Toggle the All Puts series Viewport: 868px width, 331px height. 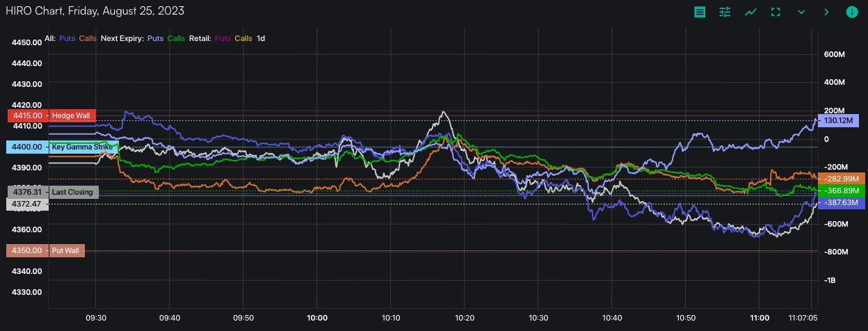pos(67,38)
